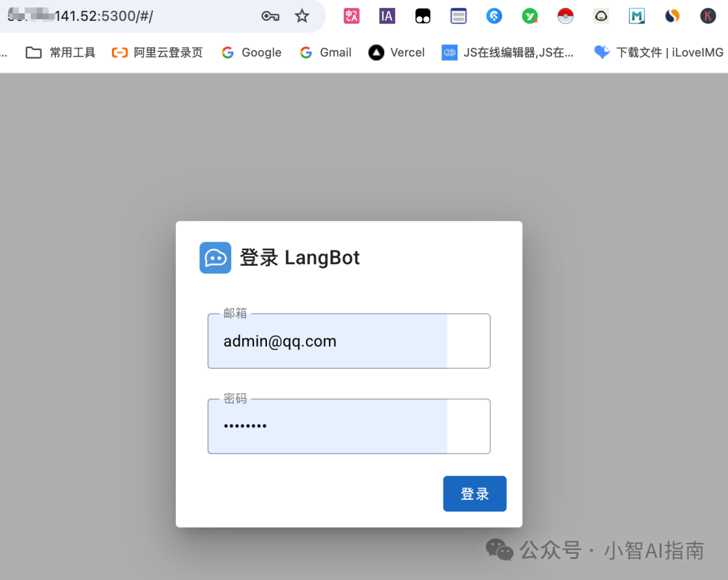Click the password key icon in address bar
This screenshot has height=580, width=728.
tap(270, 17)
